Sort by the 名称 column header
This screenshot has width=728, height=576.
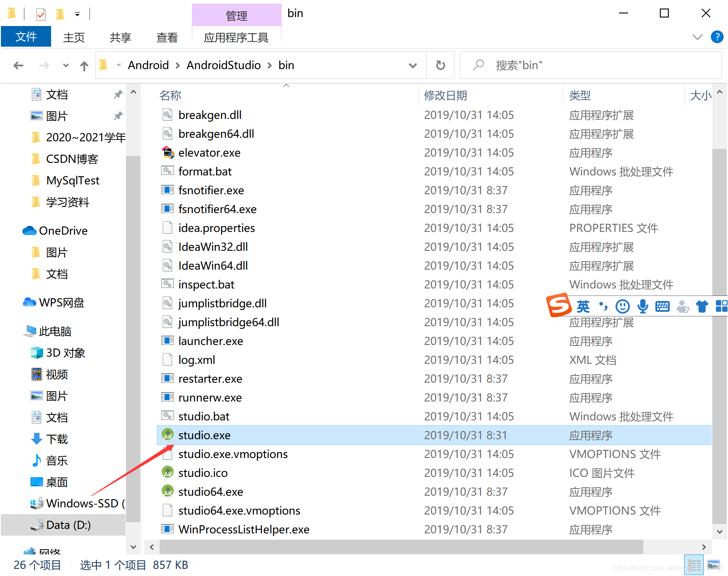point(170,96)
